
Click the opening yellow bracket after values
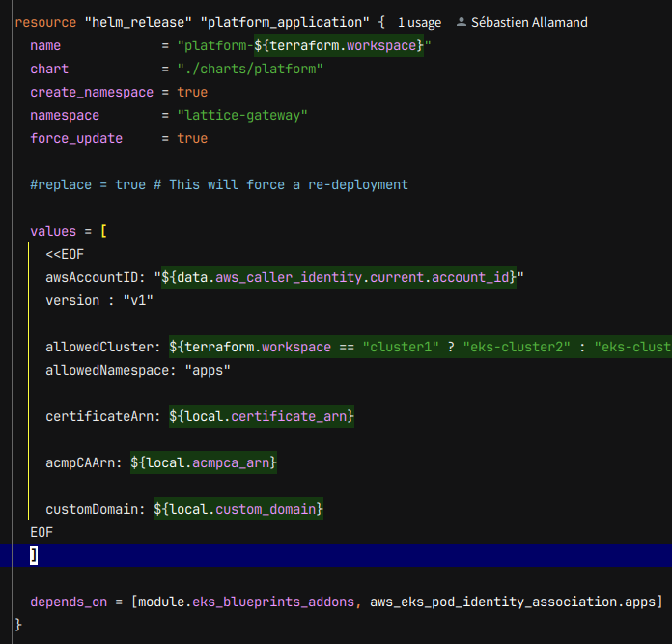(103, 231)
